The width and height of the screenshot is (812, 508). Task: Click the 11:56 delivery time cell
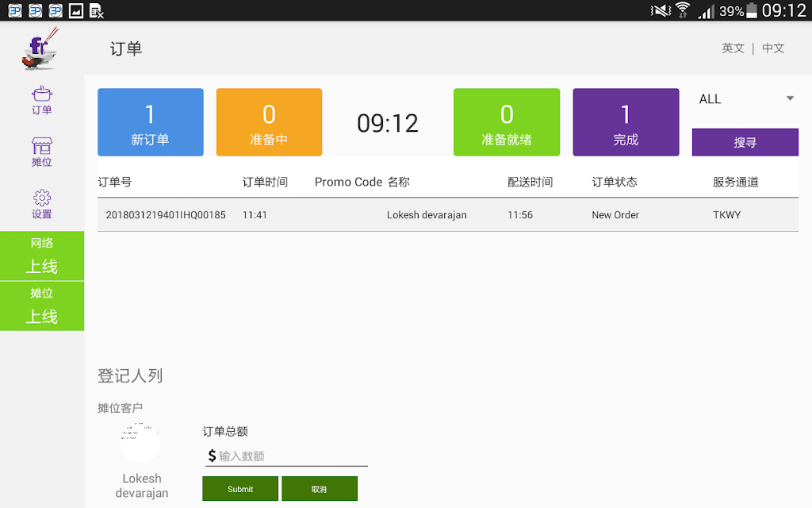(520, 214)
